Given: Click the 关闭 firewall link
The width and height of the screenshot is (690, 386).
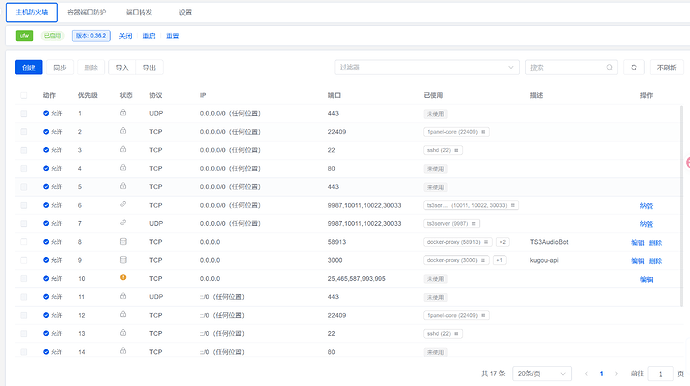Looking at the screenshot, I should tap(125, 36).
